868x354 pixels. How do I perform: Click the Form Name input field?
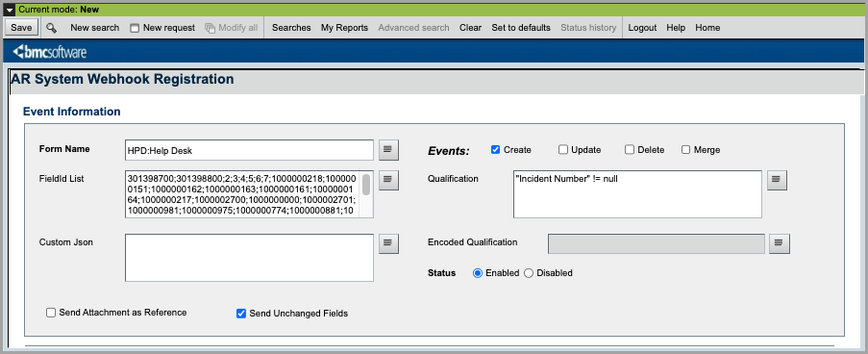(250, 149)
